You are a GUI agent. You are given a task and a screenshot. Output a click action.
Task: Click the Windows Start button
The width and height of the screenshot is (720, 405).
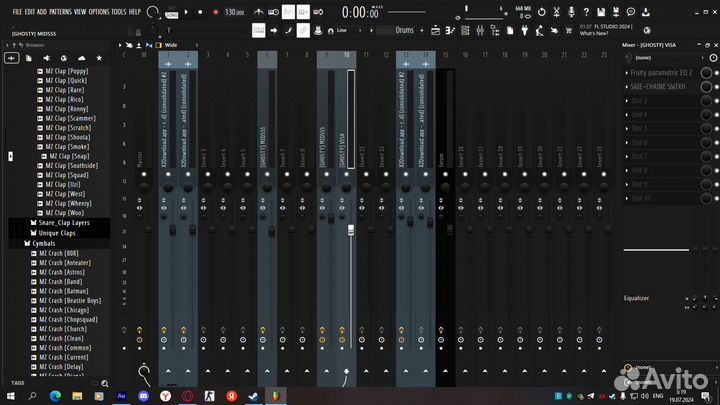(11, 396)
